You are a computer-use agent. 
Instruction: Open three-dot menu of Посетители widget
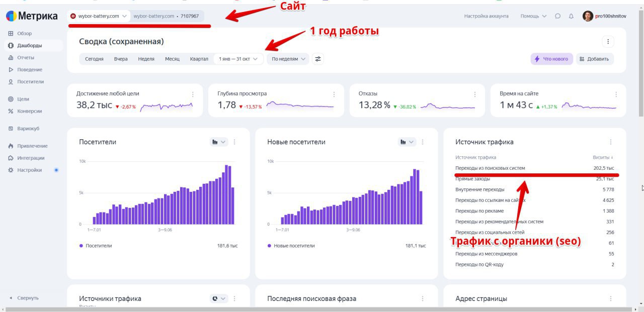[234, 142]
